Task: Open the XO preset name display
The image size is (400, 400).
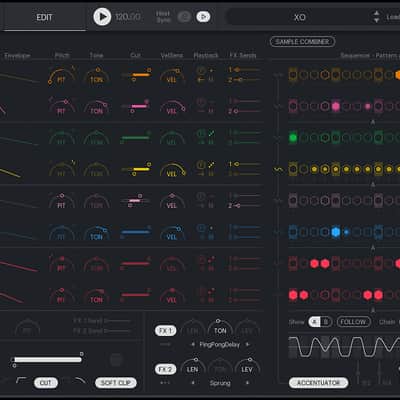Action: pyautogui.click(x=299, y=17)
